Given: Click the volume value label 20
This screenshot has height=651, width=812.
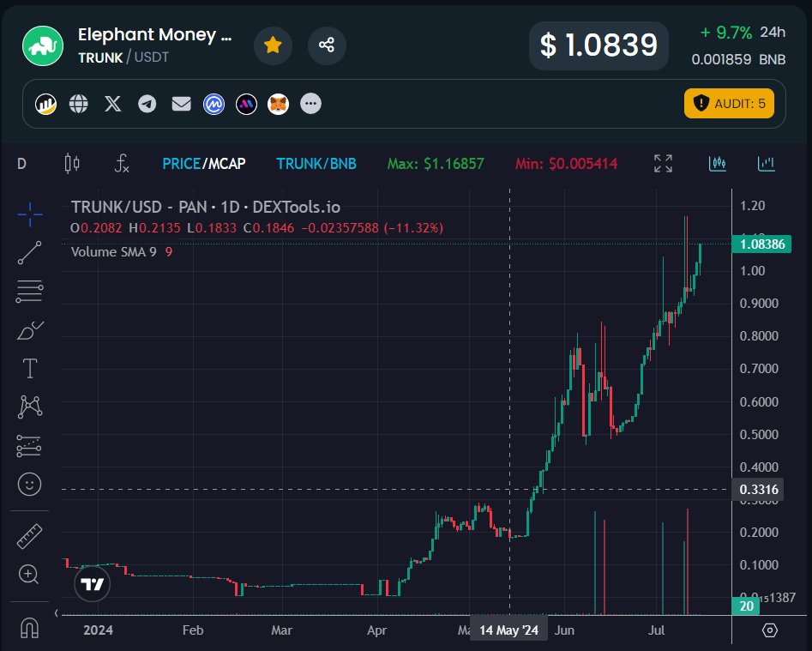Looking at the screenshot, I should click(x=746, y=606).
